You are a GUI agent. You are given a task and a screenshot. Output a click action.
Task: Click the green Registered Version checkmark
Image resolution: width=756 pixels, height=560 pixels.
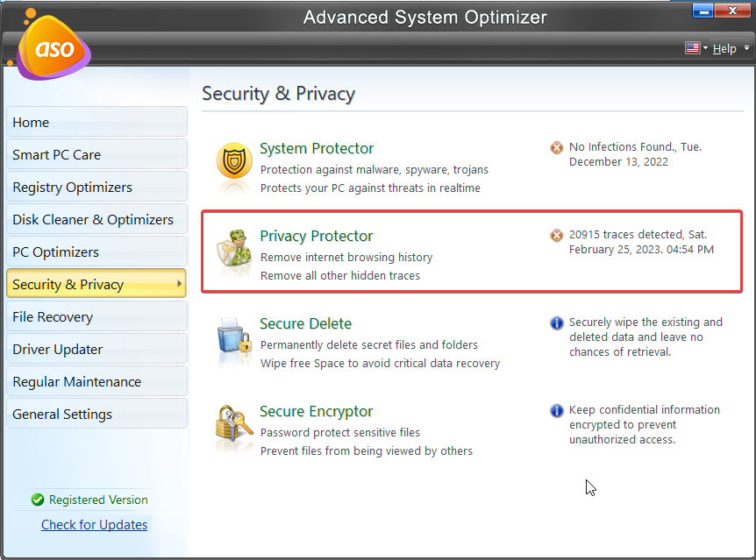click(x=37, y=500)
